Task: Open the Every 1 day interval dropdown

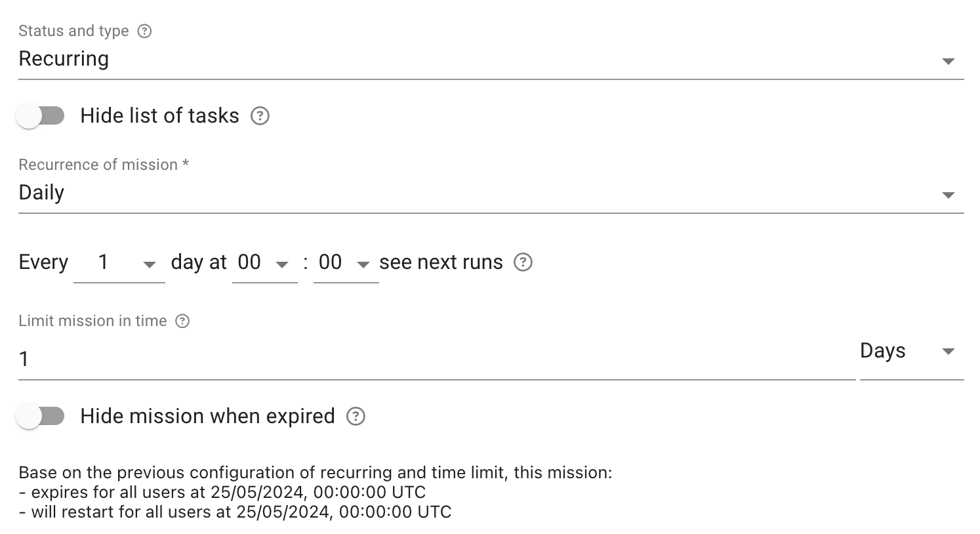Action: pyautogui.click(x=119, y=263)
